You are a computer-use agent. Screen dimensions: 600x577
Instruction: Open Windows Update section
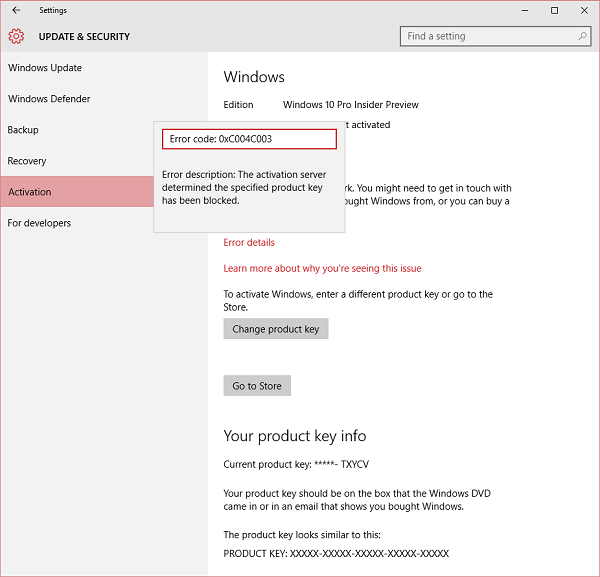pyautogui.click(x=45, y=68)
